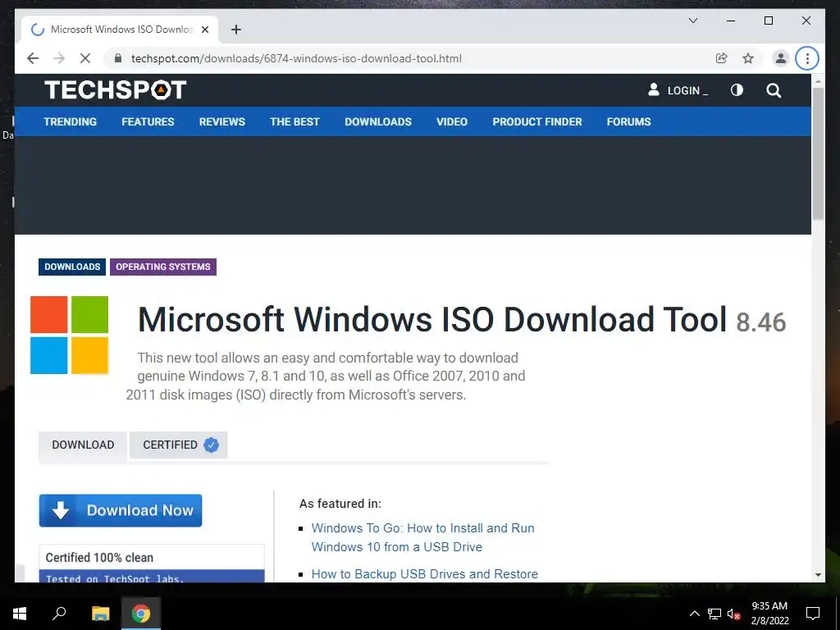840x630 pixels.
Task: Click the white arrow on Download Now
Action: coord(61,510)
